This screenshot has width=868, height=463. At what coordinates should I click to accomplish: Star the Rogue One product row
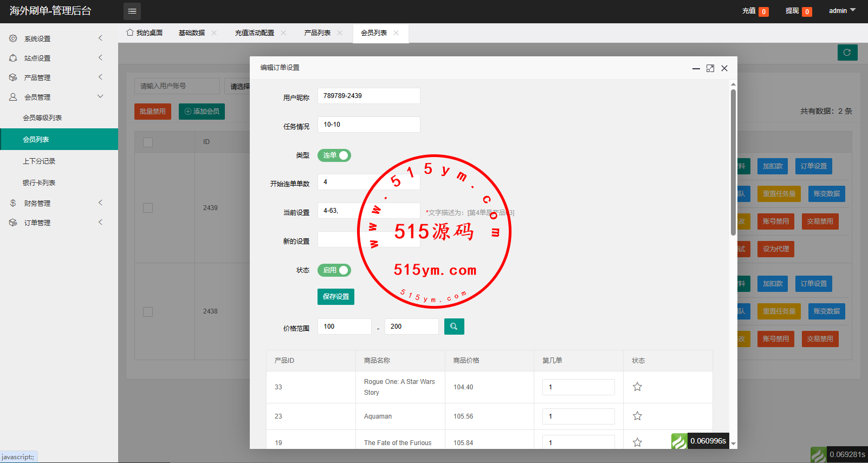pyautogui.click(x=637, y=387)
